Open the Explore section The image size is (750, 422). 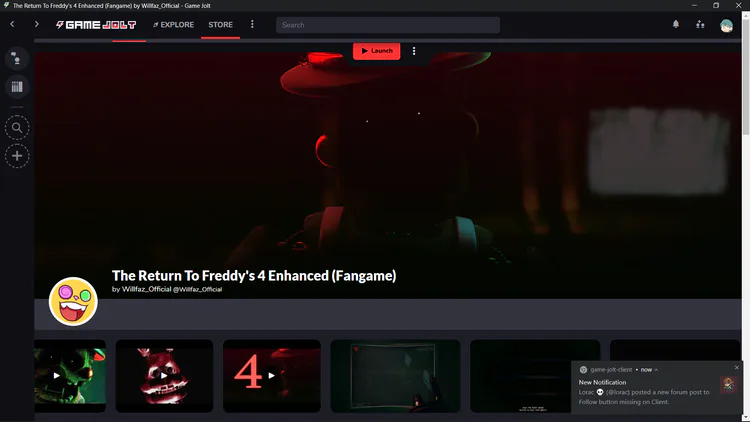(173, 25)
